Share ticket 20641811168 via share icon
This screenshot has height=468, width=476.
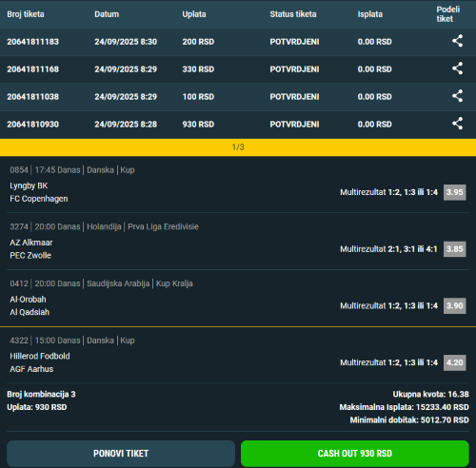(x=457, y=68)
